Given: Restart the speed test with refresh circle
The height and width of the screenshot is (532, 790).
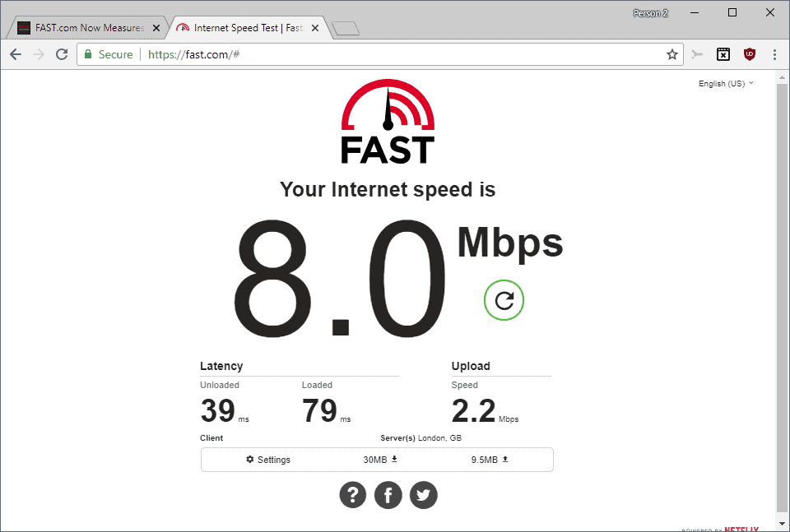Looking at the screenshot, I should [x=504, y=300].
